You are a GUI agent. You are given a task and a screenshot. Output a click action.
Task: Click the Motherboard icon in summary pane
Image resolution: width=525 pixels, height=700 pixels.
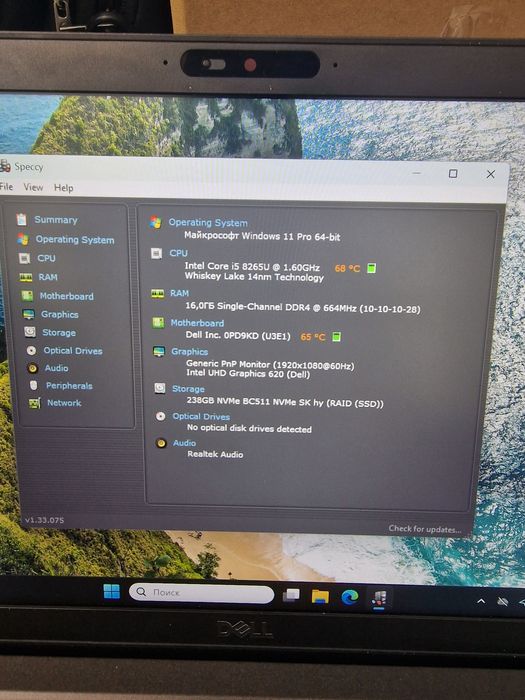(158, 323)
